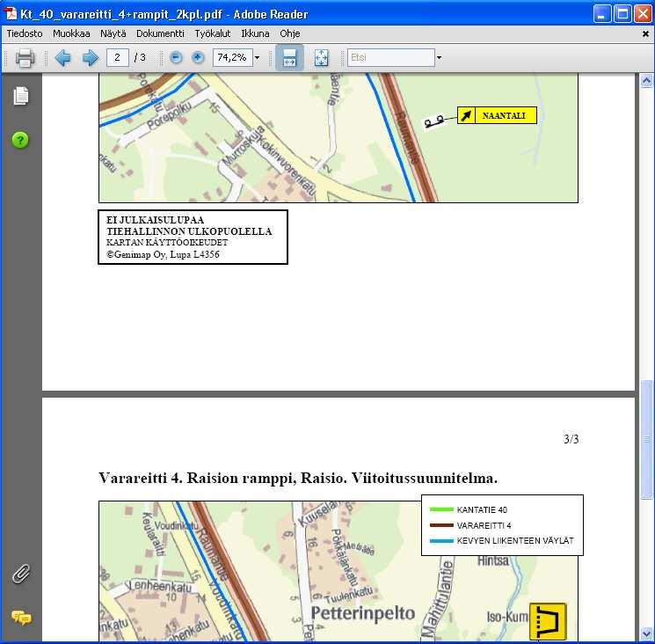Open the Ikkuna menu
This screenshot has height=644, width=655.
pos(255,33)
